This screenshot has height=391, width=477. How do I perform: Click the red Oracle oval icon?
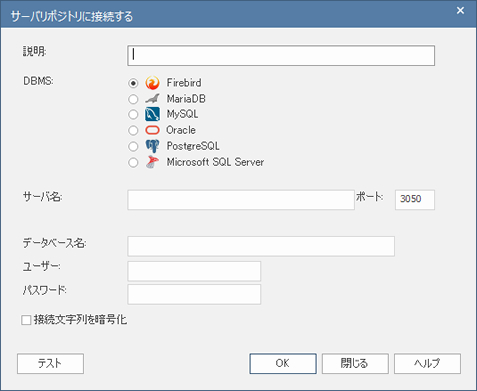(x=152, y=130)
